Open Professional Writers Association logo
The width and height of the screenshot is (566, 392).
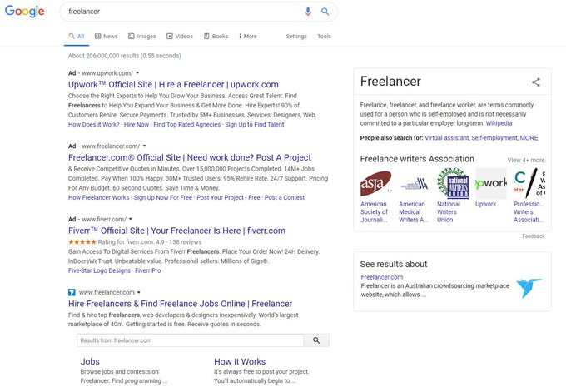529,183
